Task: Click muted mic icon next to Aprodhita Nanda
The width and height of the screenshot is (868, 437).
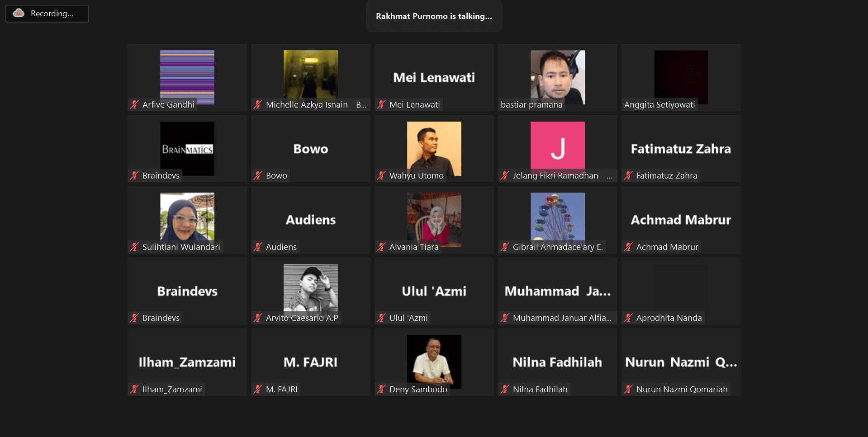Action: [628, 318]
